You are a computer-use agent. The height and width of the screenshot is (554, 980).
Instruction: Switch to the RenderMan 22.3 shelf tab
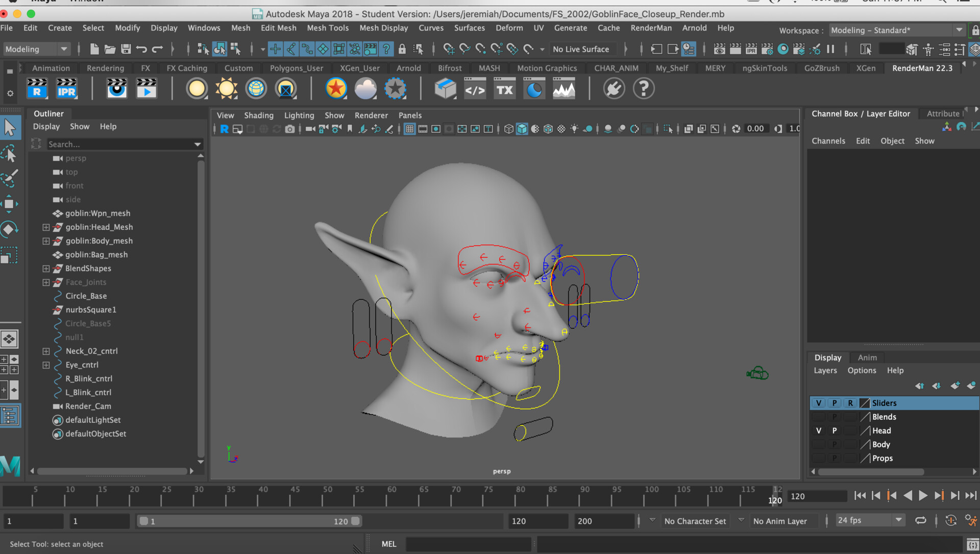pos(922,67)
